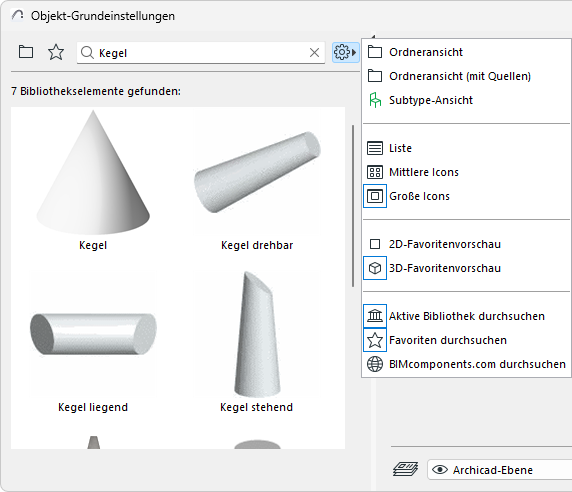Open the Archicad-Ebene layer dropdown
This screenshot has height=492, width=572.
pyautogui.click(x=500, y=470)
